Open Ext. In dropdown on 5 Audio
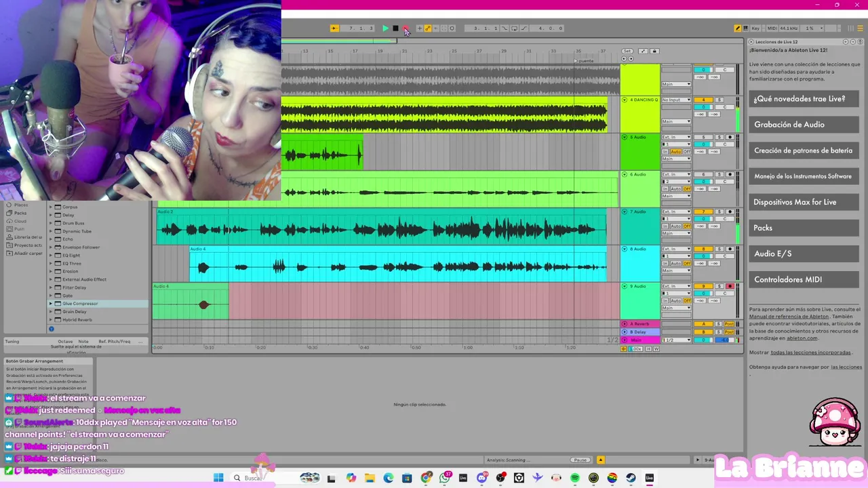868x488 pixels. point(676,137)
